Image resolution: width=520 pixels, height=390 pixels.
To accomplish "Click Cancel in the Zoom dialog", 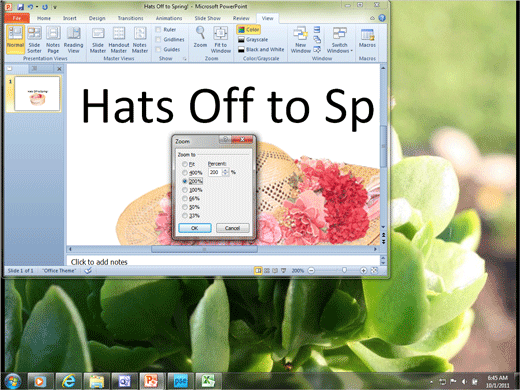I will pyautogui.click(x=232, y=228).
